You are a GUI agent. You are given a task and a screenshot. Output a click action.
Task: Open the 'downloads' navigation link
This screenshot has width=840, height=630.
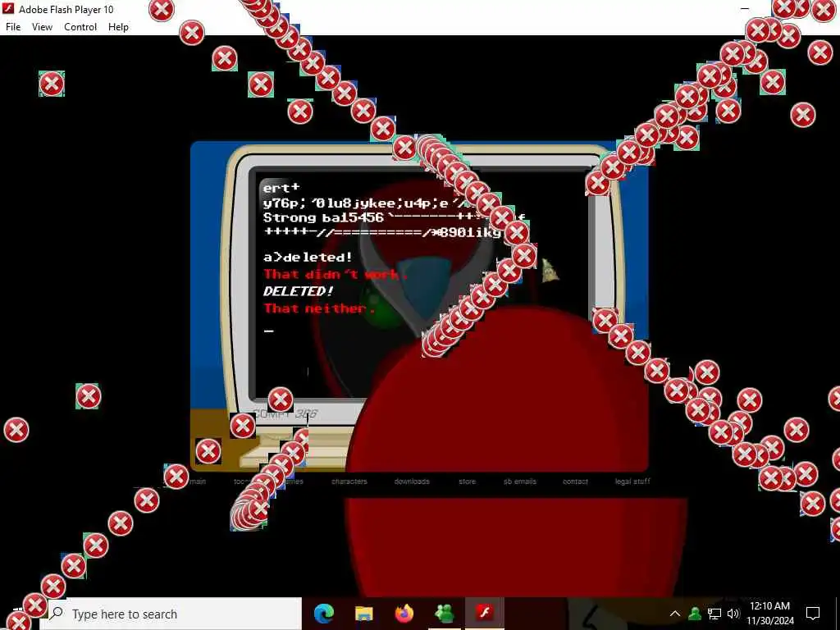[412, 481]
